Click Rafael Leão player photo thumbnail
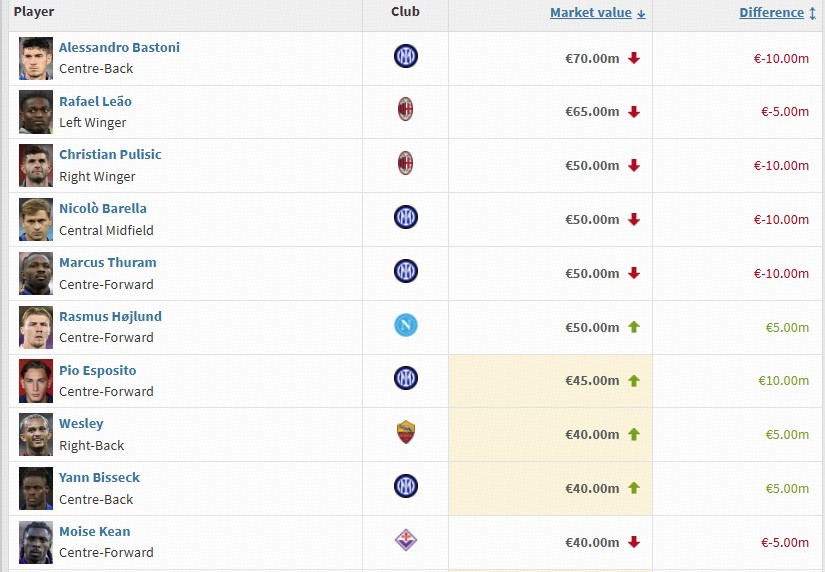Image resolution: width=825 pixels, height=572 pixels. 36,112
